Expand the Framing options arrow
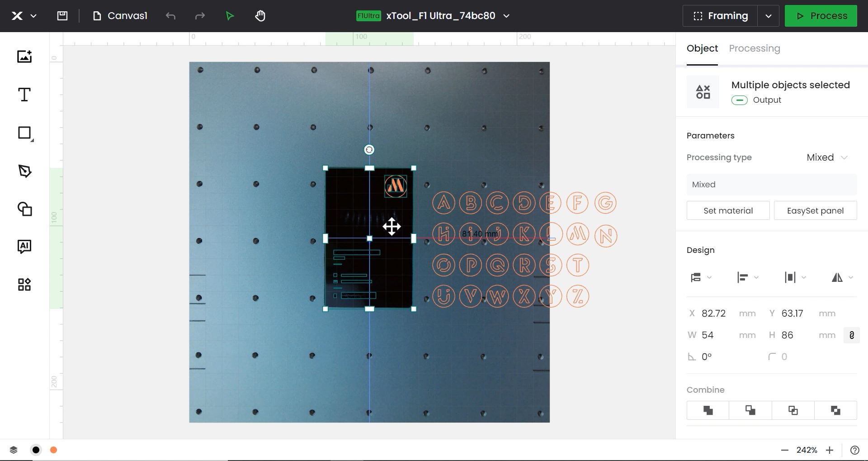 [769, 16]
